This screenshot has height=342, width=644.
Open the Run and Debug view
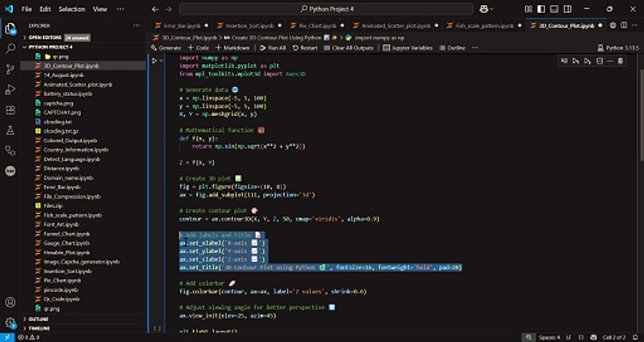(x=10, y=89)
